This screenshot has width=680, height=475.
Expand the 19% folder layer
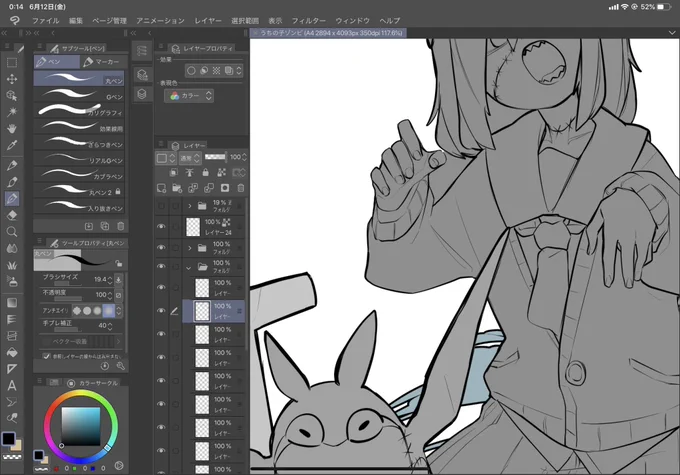pos(190,206)
